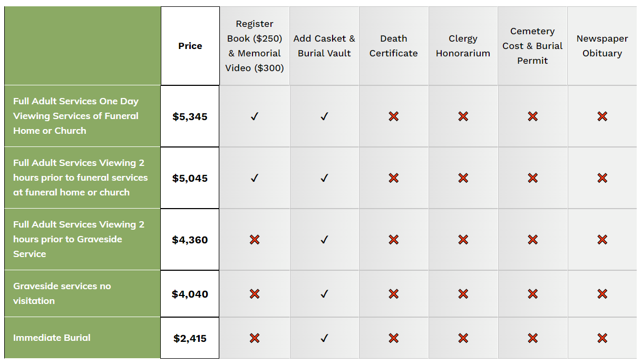Viewport: 642px width, 364px height.
Task: Click the Register Book red X for Graveside Service viewing row
Action: pyautogui.click(x=255, y=240)
